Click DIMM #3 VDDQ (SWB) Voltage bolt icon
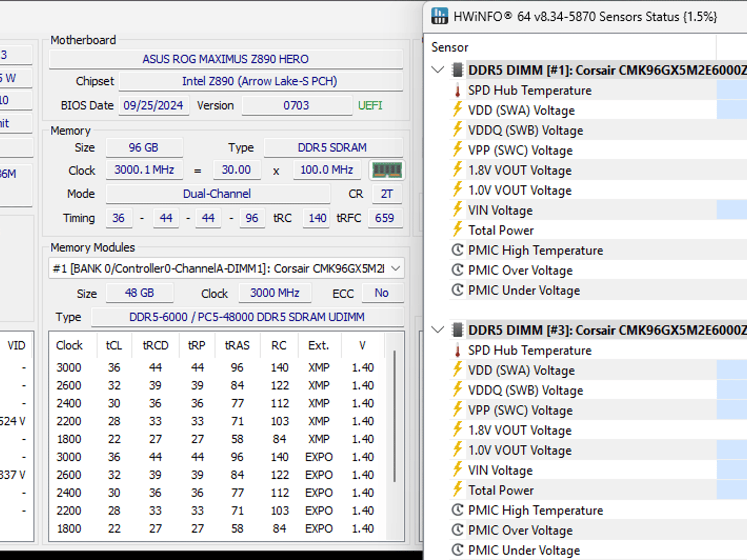This screenshot has height=560, width=747. coord(457,390)
